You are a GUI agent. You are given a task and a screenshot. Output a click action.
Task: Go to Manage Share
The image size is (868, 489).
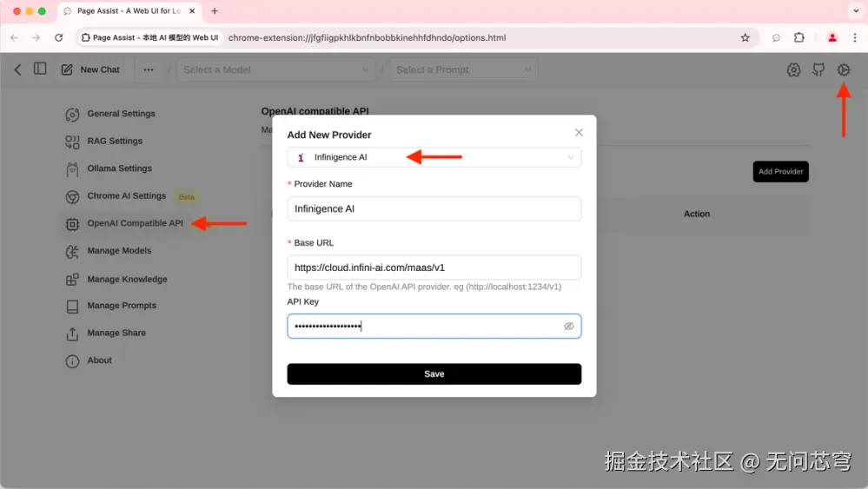116,333
